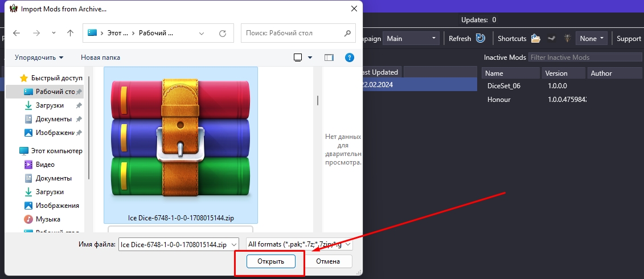Click the search magnifier icon
Screen dimensions: 644x279
(347, 33)
